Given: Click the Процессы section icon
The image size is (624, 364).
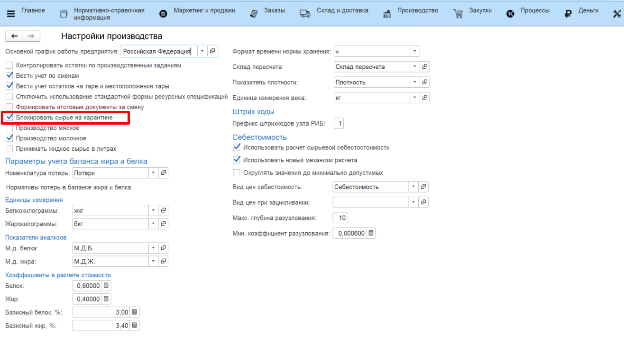Looking at the screenshot, I should pos(510,14).
